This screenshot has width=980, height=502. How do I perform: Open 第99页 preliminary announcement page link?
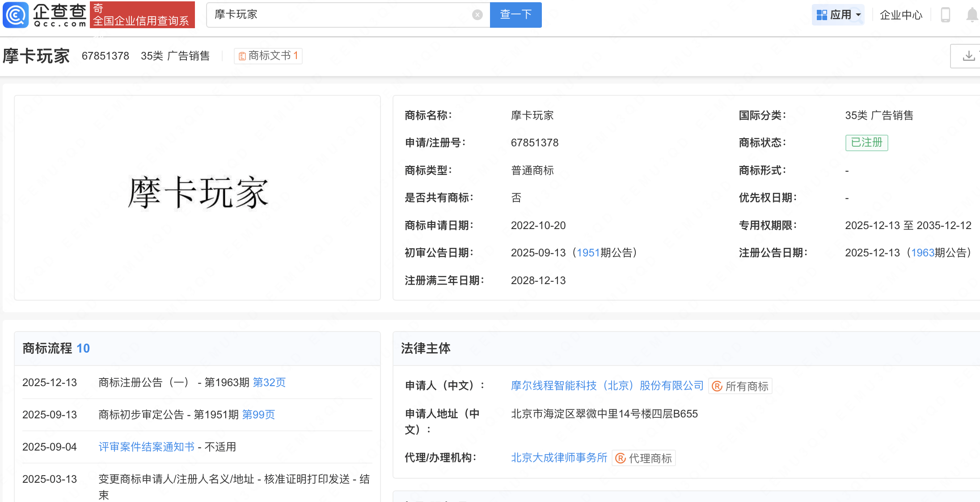(258, 415)
